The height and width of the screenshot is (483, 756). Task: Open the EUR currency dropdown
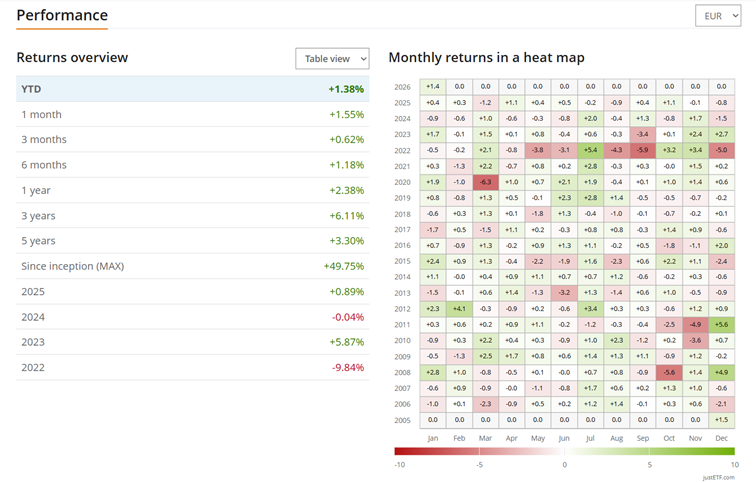click(x=717, y=16)
